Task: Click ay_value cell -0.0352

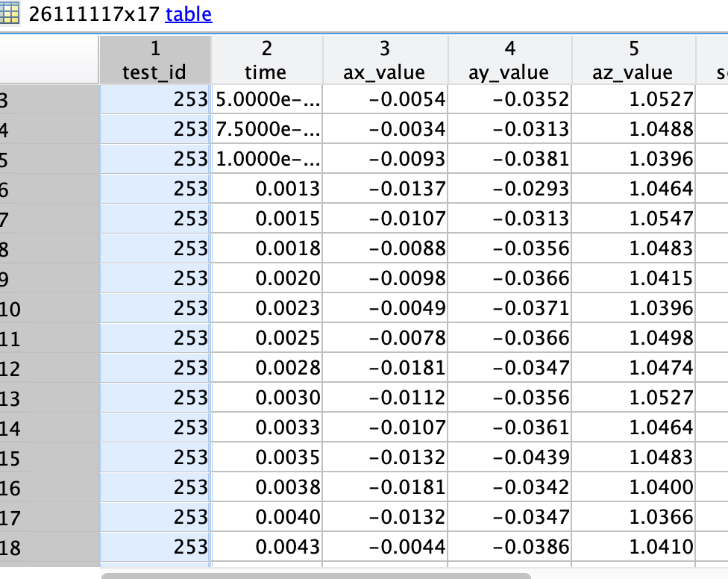Action: tap(509, 99)
